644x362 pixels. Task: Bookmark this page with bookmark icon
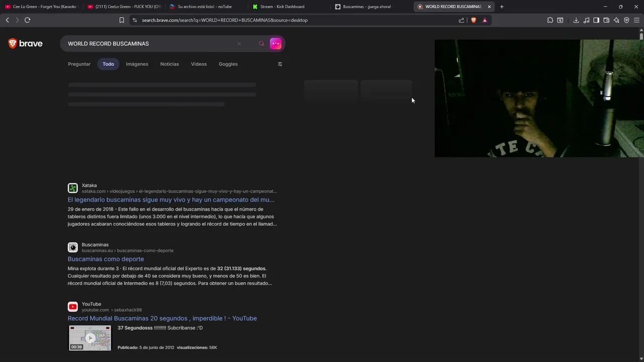pos(122,20)
